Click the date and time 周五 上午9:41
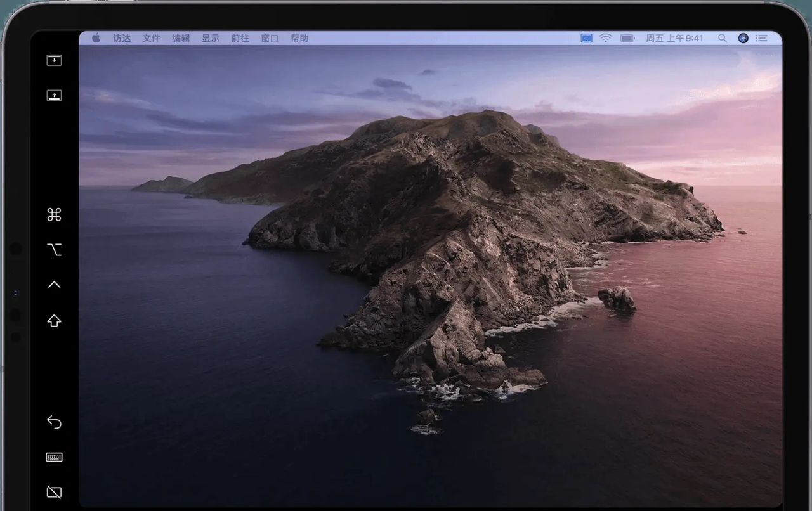812x511 pixels. coord(674,38)
